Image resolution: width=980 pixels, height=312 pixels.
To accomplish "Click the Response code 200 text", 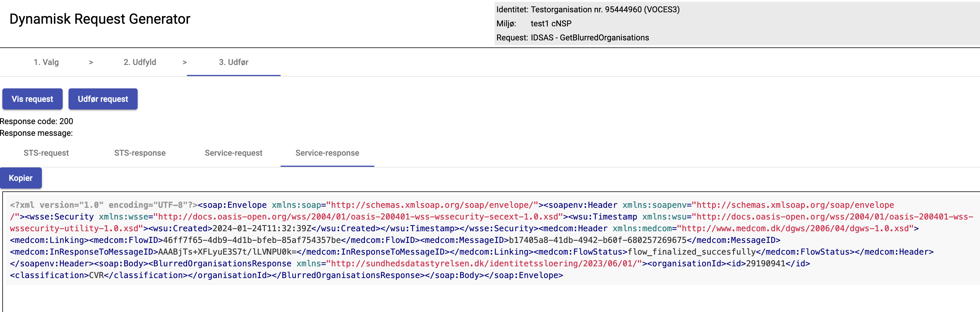I will 37,121.
